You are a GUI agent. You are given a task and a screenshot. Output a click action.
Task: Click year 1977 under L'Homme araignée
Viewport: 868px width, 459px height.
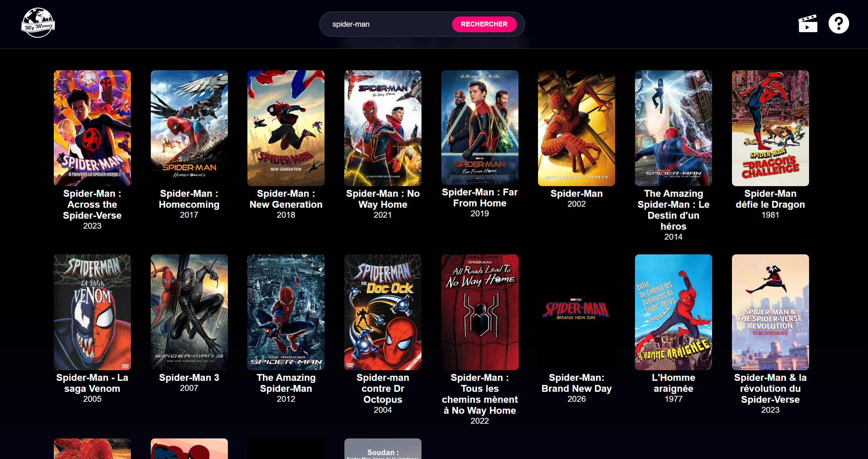point(673,399)
